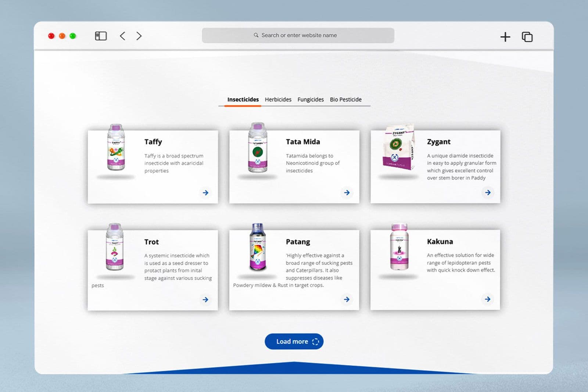588x392 pixels.
Task: Open the Trot product title
Action: click(151, 242)
